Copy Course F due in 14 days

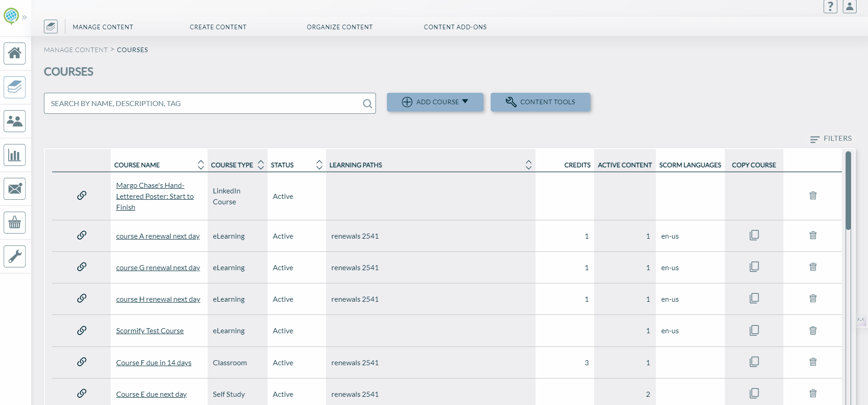pos(754,362)
